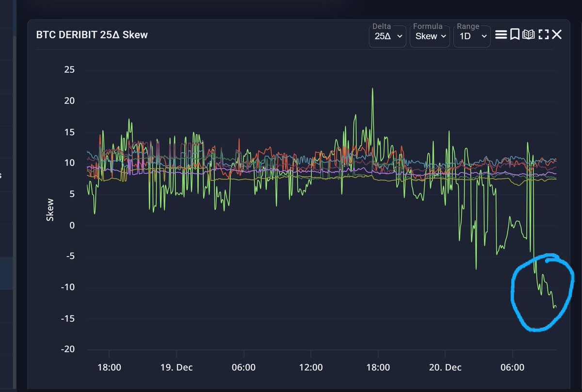Select the highlighted row in left sidebar
The height and width of the screenshot is (392, 582).
7,273
